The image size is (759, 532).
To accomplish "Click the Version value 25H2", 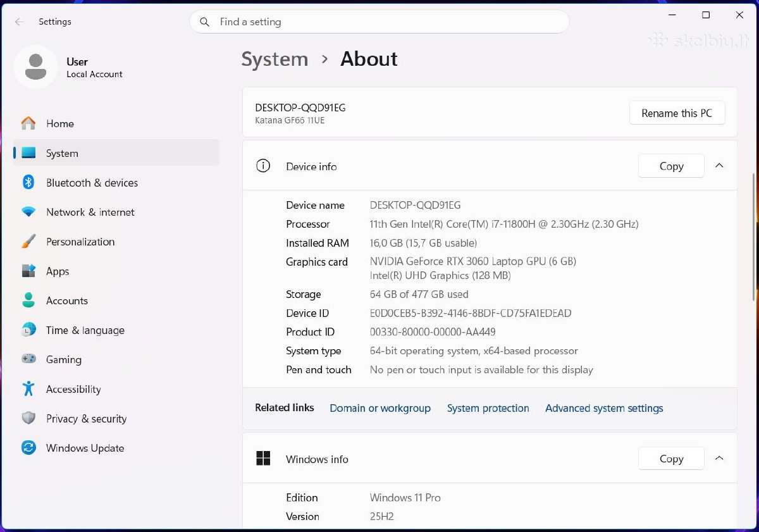I will coord(381,517).
